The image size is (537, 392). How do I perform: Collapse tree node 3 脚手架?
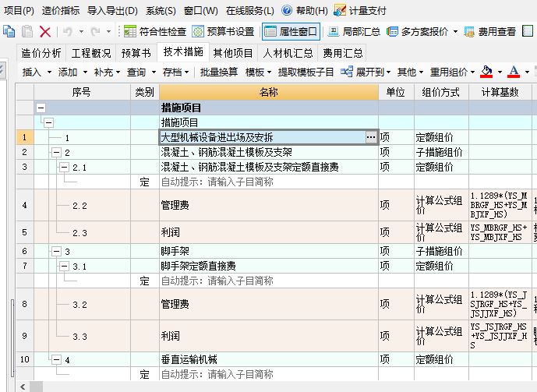coord(57,251)
